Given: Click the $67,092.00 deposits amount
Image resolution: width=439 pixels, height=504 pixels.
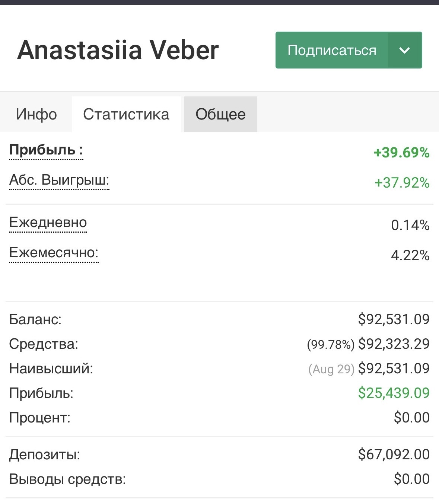Looking at the screenshot, I should coord(394,454).
